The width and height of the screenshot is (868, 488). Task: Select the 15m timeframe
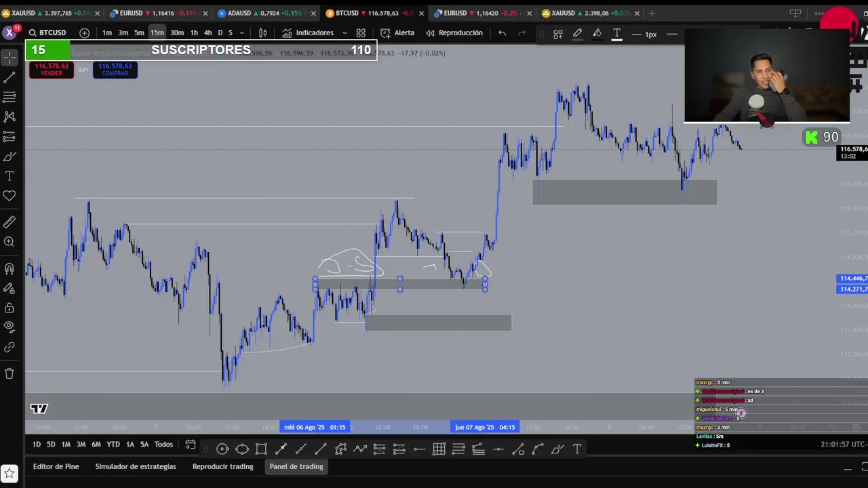[x=157, y=33]
